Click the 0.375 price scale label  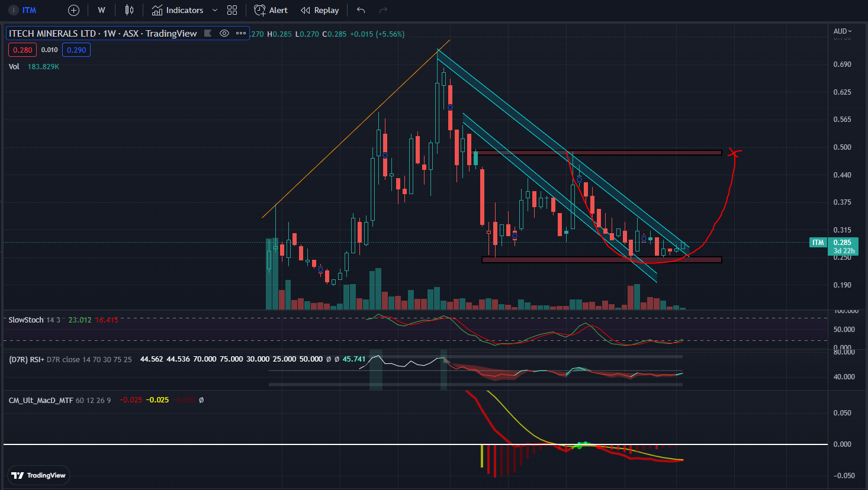(842, 202)
